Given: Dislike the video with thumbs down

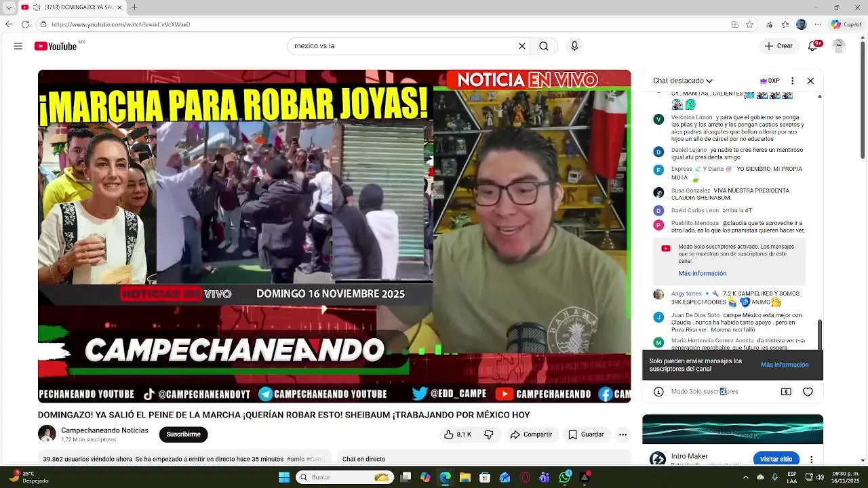Looking at the screenshot, I should click(489, 434).
